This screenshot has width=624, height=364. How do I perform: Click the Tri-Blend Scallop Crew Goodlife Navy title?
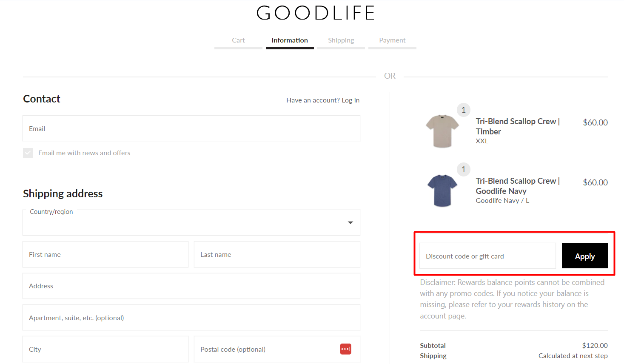click(518, 186)
